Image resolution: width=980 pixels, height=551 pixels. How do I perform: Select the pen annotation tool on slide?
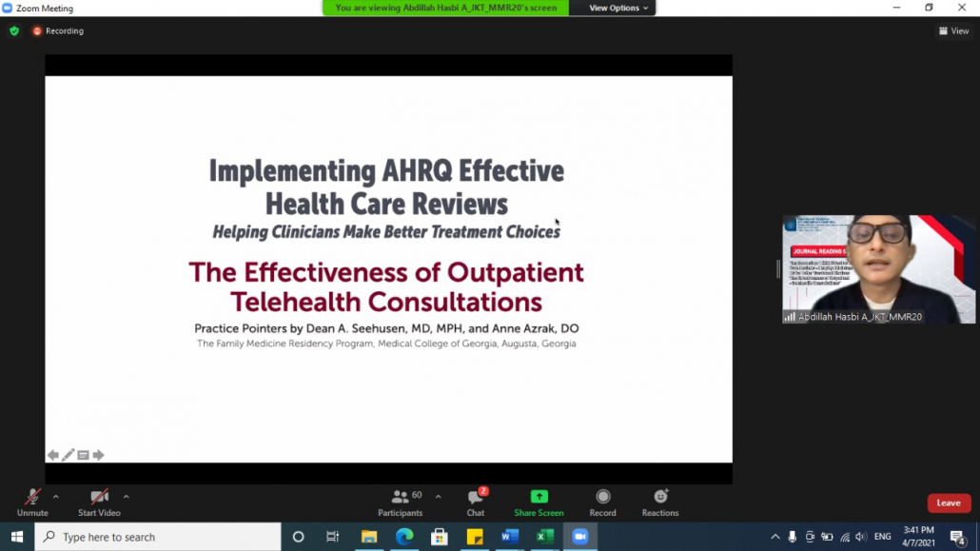point(69,455)
